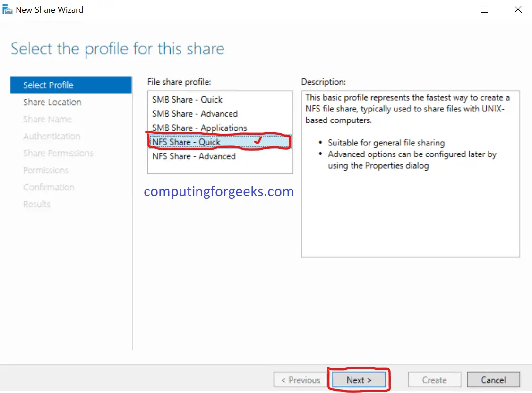The image size is (532, 393).
Task: Cancel the New Share Wizard
Action: pyautogui.click(x=493, y=379)
